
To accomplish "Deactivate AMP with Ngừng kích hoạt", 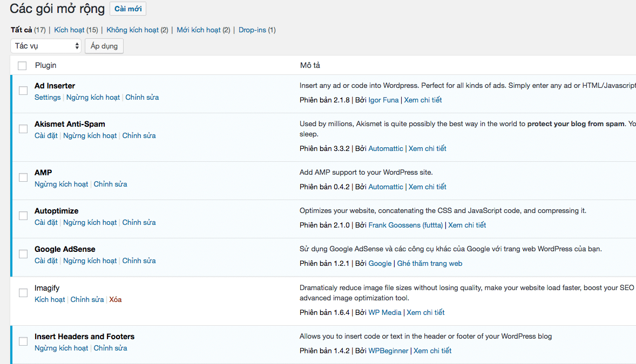I will pyautogui.click(x=61, y=184).
